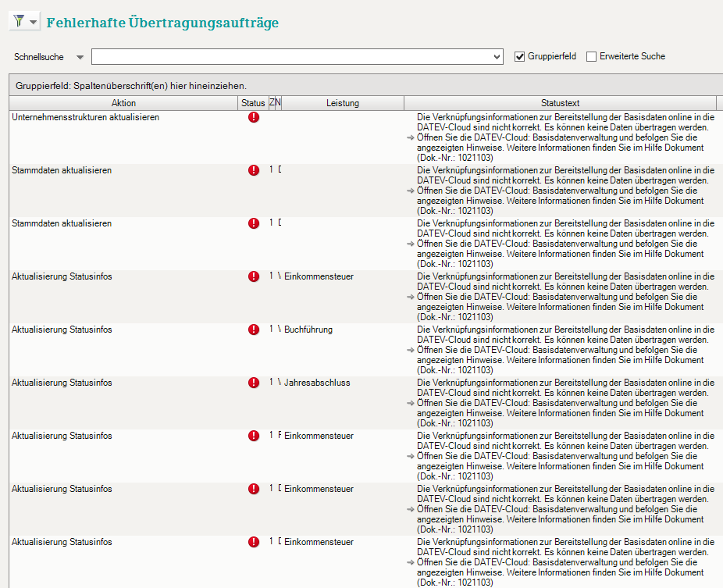Enable the Erweiterte Suche checkbox
Screen dimensions: 723x588
tap(591, 56)
